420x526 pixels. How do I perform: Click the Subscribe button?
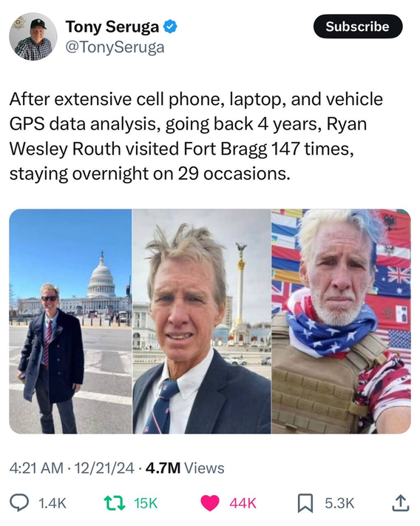point(358,27)
